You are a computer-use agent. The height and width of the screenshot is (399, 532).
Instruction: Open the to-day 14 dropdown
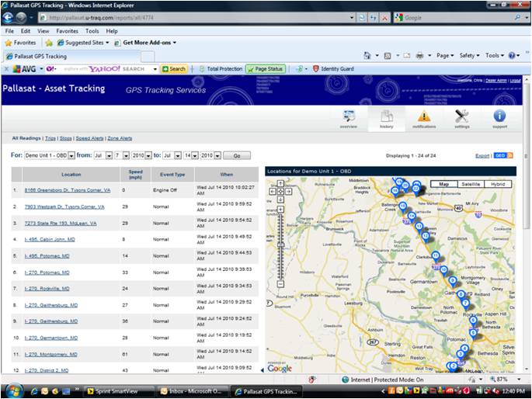click(191, 155)
